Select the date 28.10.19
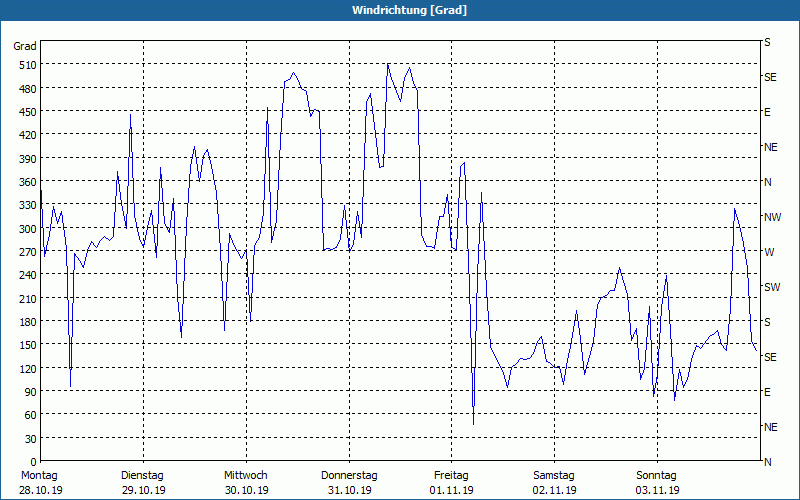 tap(41, 490)
